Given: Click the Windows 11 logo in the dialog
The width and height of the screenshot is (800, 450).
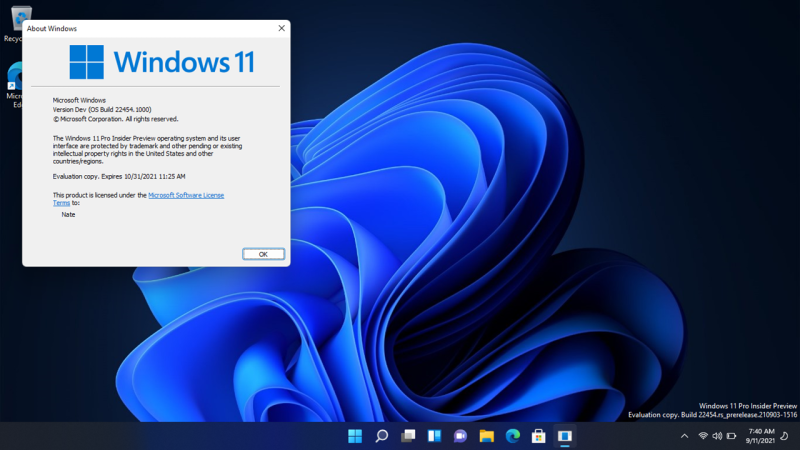Looking at the screenshot, I should (x=162, y=62).
